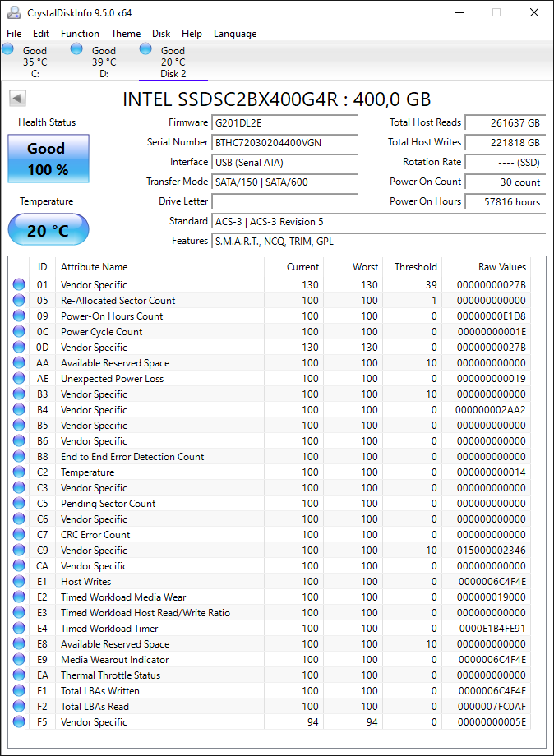Click the 20 °C temperature button

click(x=48, y=229)
